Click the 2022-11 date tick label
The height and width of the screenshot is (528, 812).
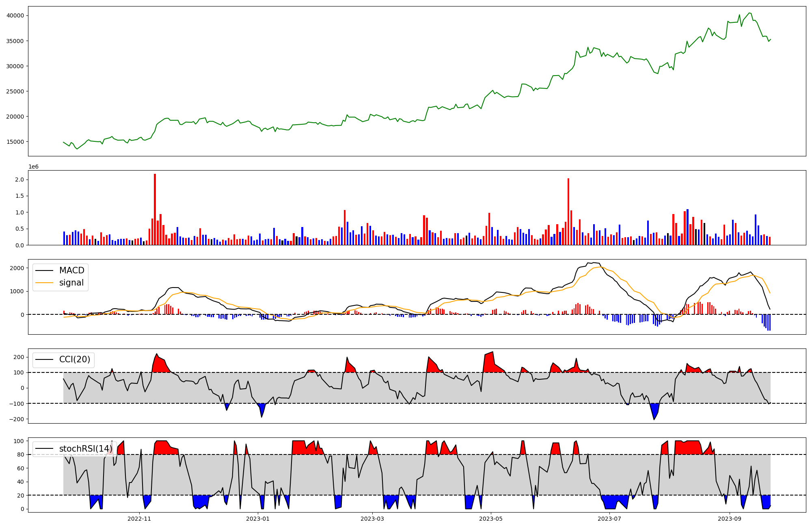[x=139, y=519]
